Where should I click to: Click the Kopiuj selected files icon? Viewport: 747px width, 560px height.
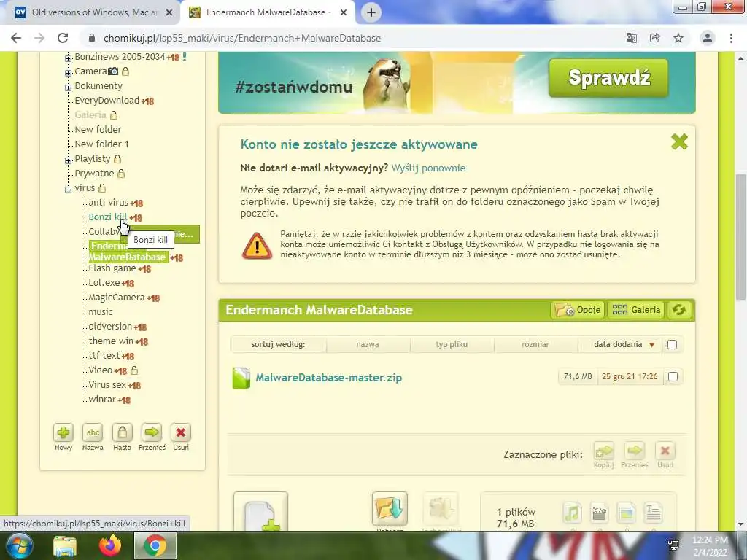603,451
